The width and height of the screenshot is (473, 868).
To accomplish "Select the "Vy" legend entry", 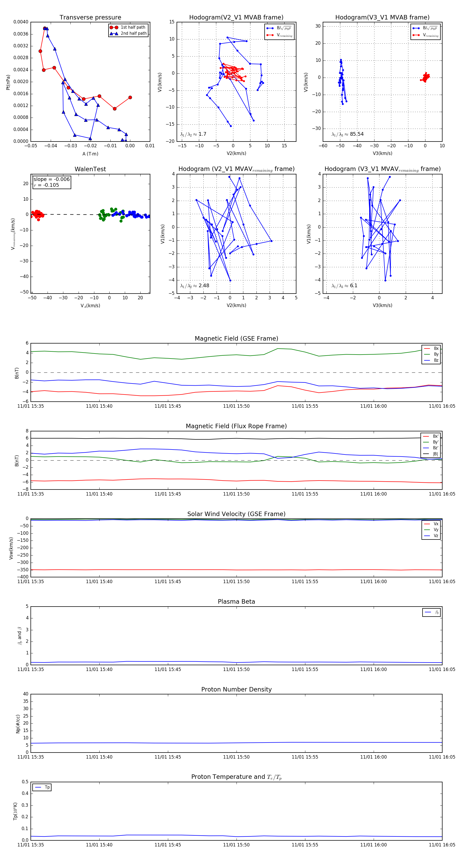I will (431, 530).
